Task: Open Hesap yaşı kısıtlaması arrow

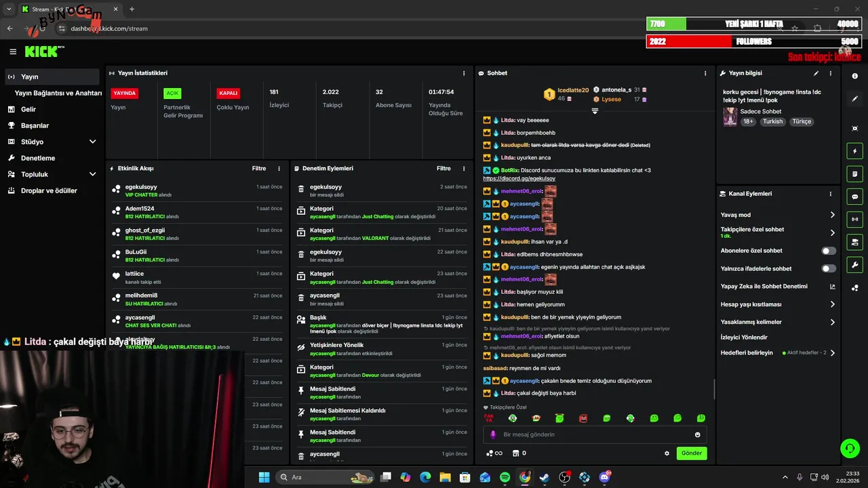Action: (833, 304)
